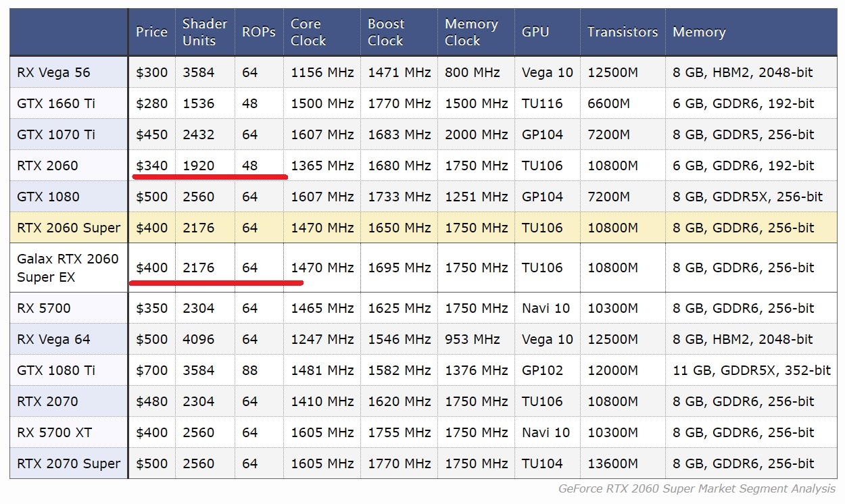
Task: Select the 4096 shader units cell
Action: coord(198,339)
